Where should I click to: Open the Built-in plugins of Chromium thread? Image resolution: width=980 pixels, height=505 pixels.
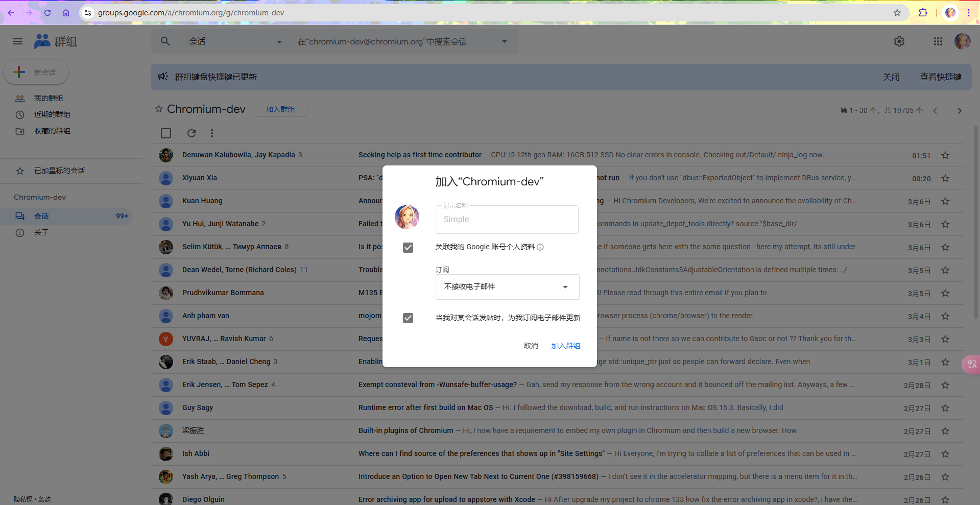[x=405, y=431]
